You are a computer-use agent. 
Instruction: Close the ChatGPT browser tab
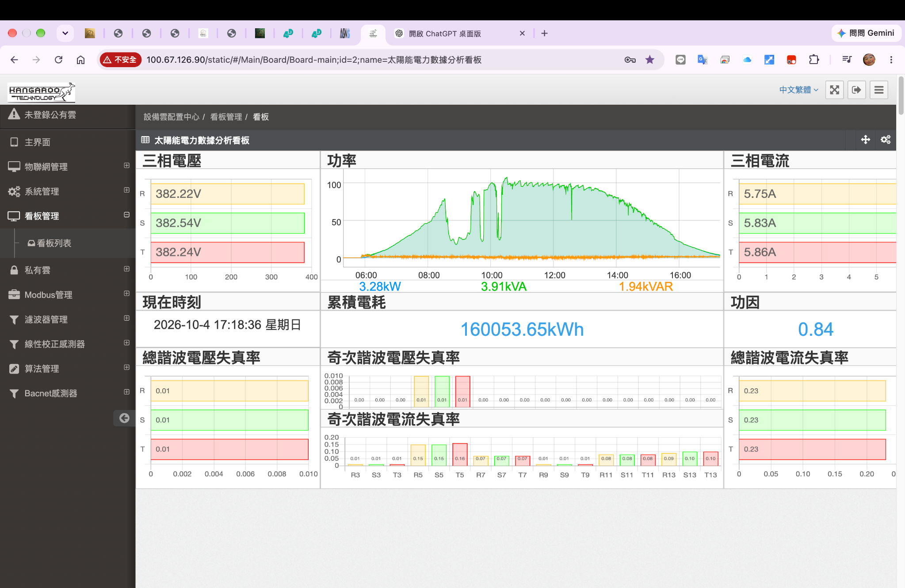(522, 34)
